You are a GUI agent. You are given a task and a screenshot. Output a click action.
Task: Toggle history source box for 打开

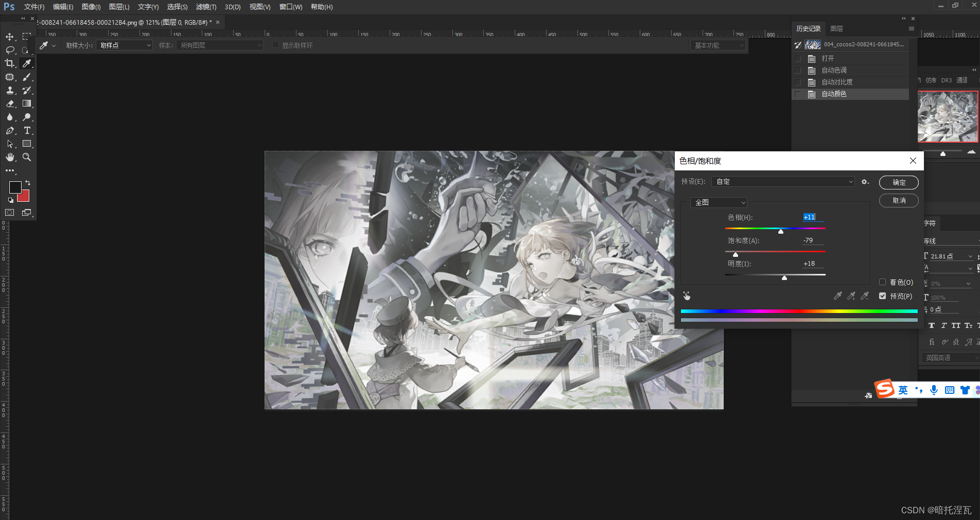(x=798, y=59)
